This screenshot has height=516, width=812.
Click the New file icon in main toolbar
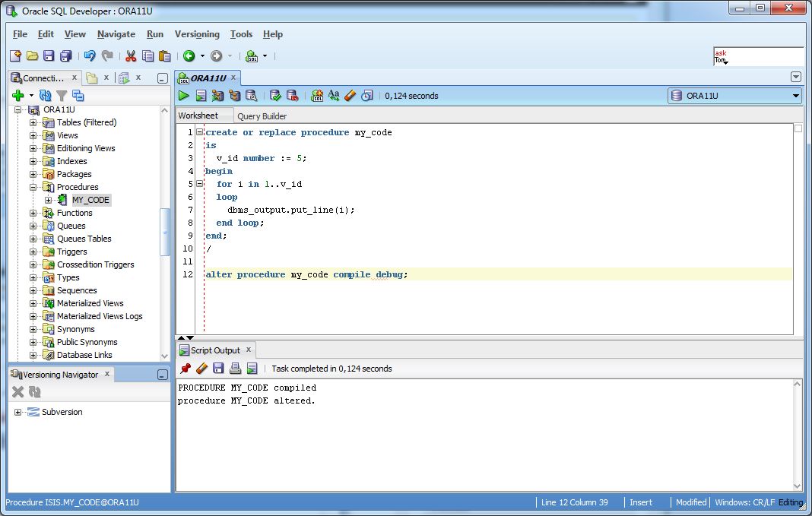click(15, 56)
